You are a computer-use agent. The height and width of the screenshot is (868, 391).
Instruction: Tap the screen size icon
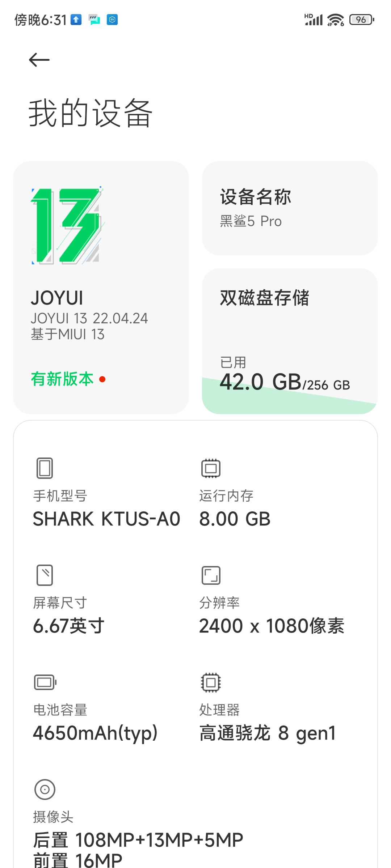click(x=45, y=575)
